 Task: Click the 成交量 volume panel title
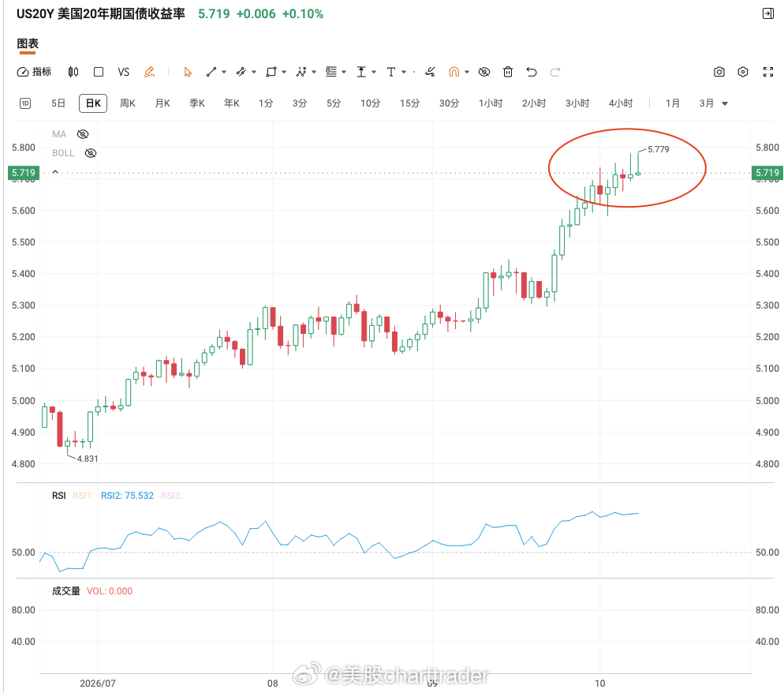click(66, 591)
